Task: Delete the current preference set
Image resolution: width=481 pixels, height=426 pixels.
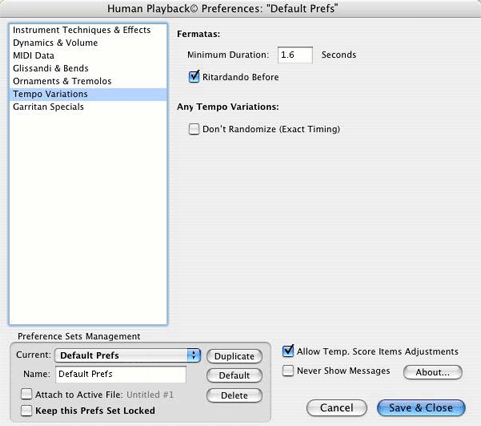Action: (x=234, y=396)
